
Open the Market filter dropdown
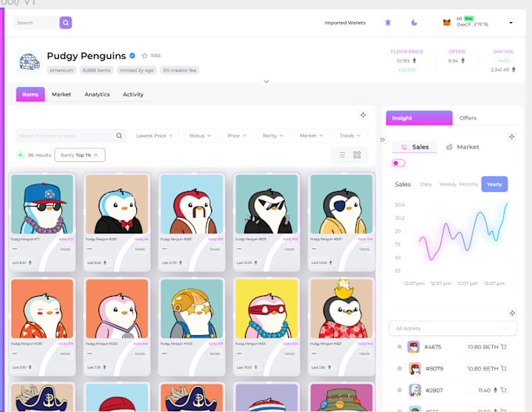(x=311, y=136)
